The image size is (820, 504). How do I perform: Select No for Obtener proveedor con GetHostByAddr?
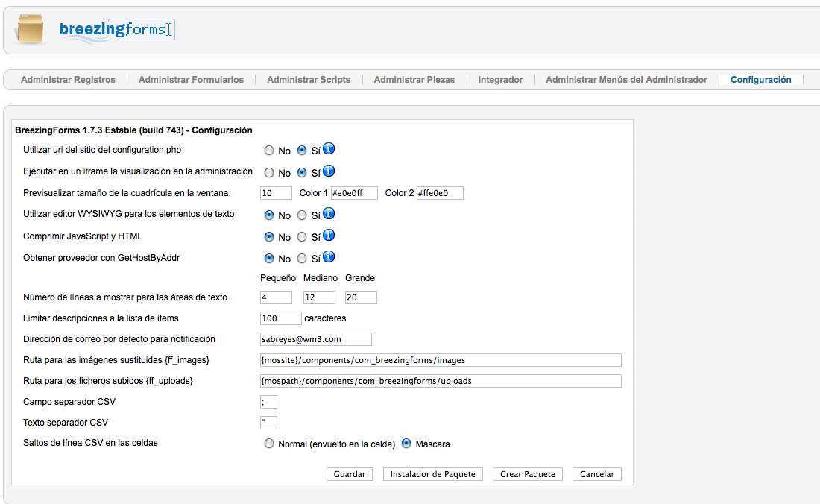point(269,258)
